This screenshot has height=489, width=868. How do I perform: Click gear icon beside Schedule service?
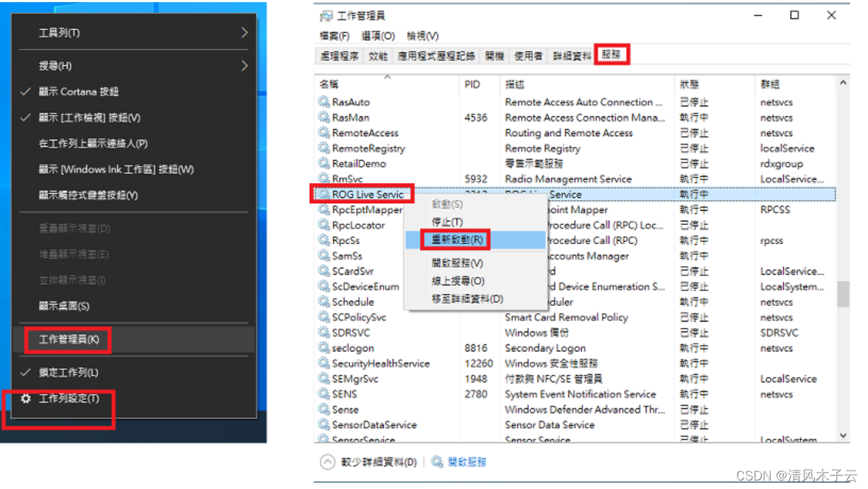click(x=324, y=302)
